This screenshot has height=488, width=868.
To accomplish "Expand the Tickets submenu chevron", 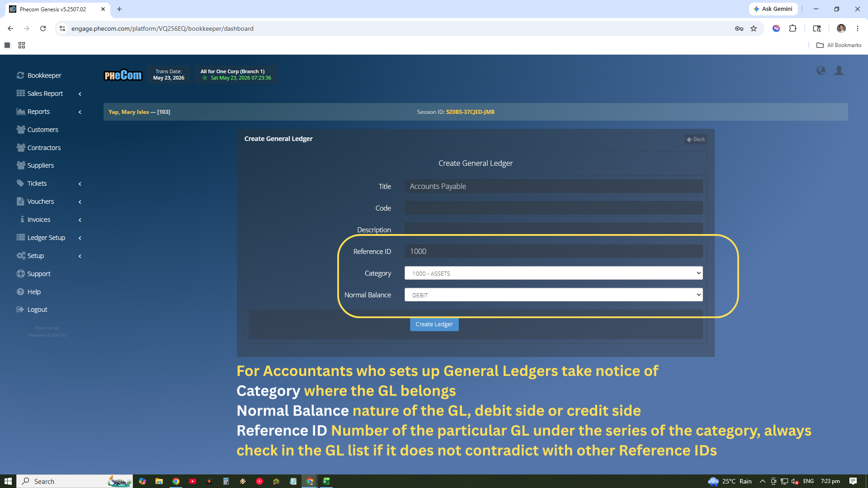I will [x=80, y=184].
